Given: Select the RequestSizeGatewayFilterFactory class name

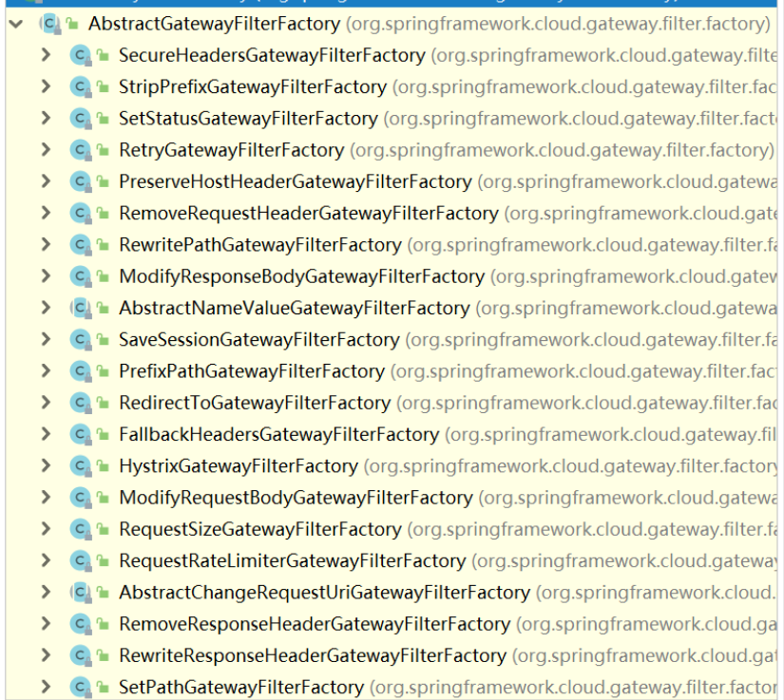Looking at the screenshot, I should 260,529.
